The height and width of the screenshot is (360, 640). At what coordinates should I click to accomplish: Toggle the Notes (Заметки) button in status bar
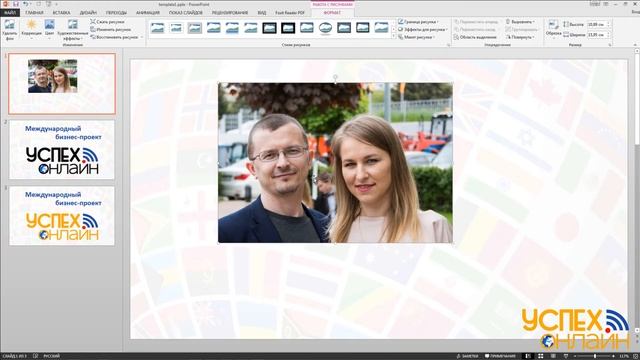point(467,356)
